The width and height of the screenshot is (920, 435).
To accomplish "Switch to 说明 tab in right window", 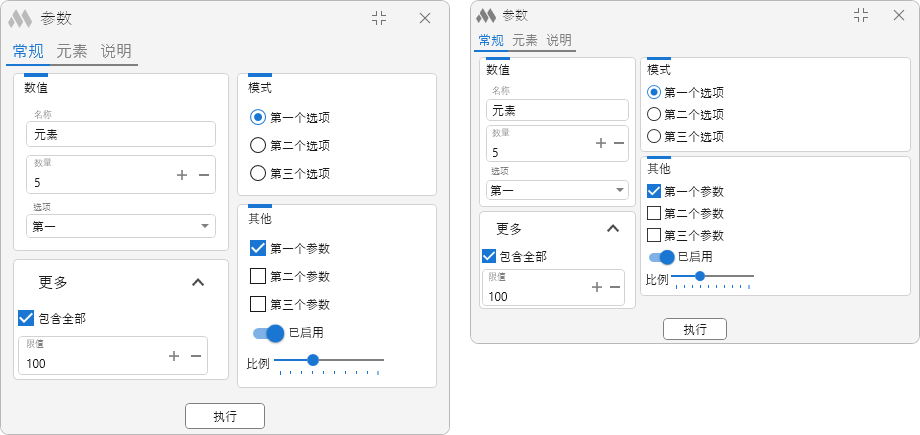I will click(x=559, y=41).
